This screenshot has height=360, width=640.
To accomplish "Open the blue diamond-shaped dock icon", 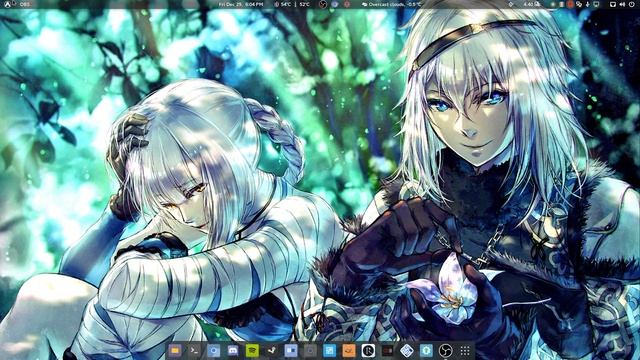I will pos(407,351).
